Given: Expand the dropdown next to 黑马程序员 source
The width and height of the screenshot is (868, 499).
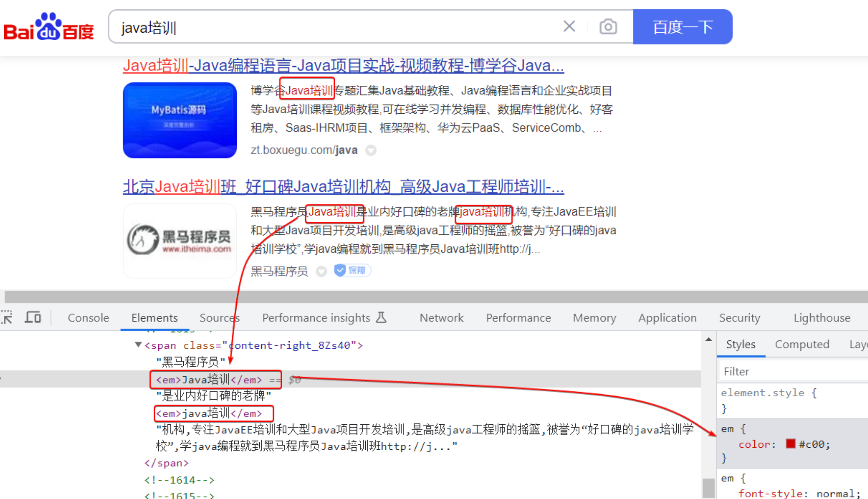Looking at the screenshot, I should (x=322, y=271).
